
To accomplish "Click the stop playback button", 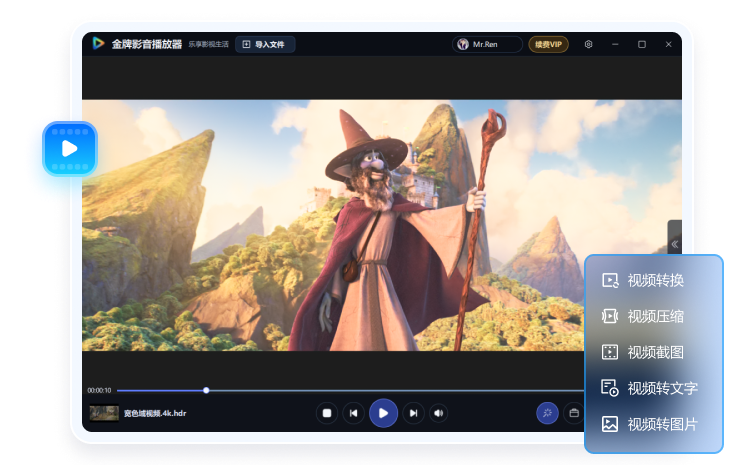I will point(326,413).
